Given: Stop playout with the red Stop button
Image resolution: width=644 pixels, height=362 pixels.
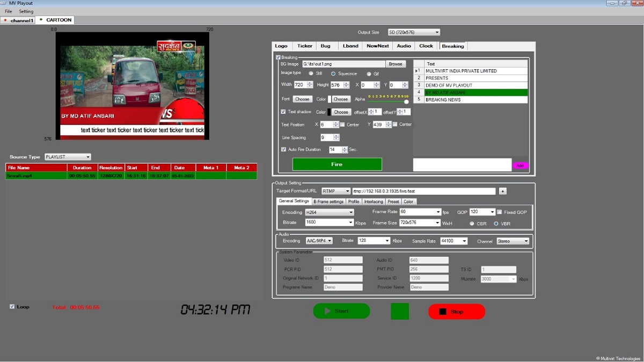Looking at the screenshot, I should [x=457, y=312].
